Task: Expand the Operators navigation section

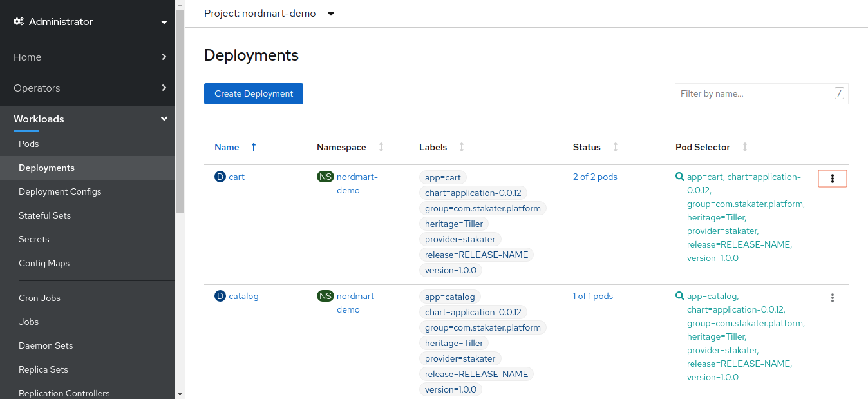Action: click(x=88, y=88)
